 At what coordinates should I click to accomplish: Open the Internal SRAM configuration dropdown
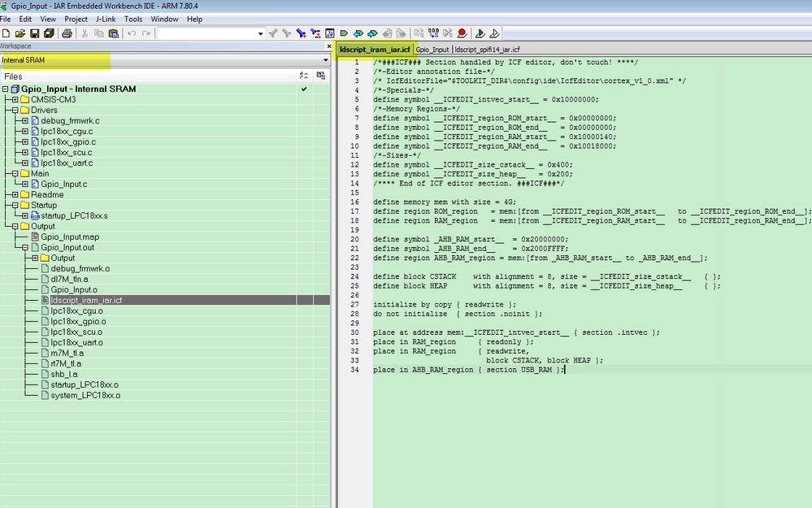(x=326, y=60)
